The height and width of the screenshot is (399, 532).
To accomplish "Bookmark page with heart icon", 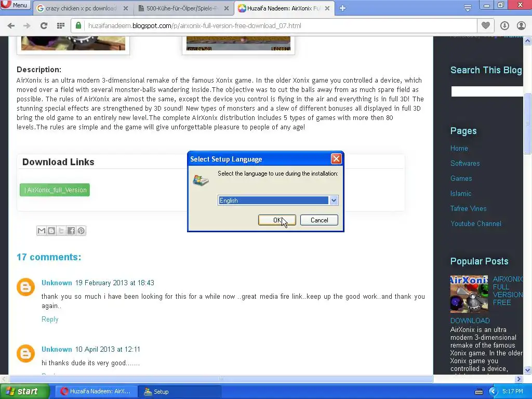I will click(486, 25).
